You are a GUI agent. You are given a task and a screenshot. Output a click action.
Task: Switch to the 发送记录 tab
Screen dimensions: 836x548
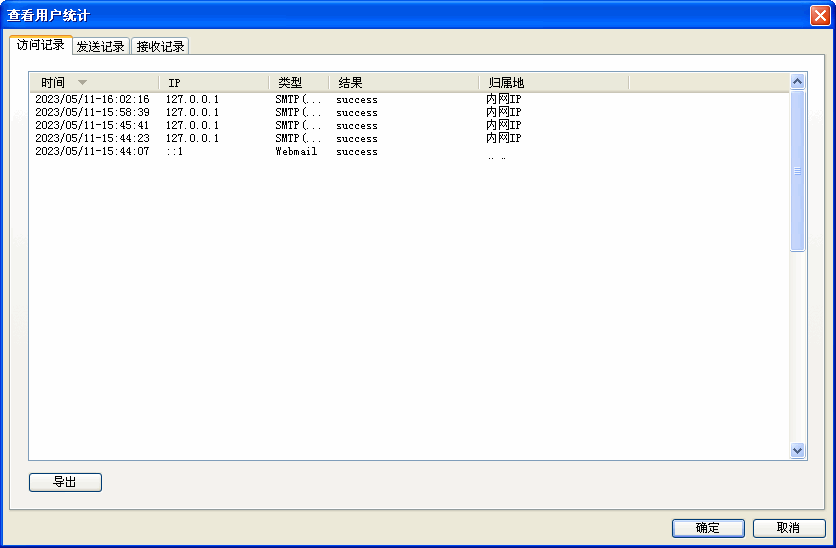click(x=100, y=46)
